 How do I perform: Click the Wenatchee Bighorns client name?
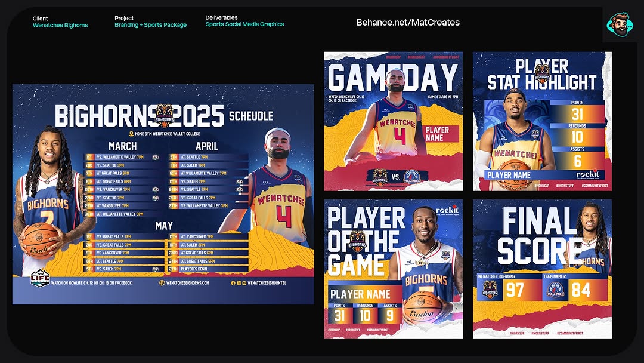click(60, 26)
